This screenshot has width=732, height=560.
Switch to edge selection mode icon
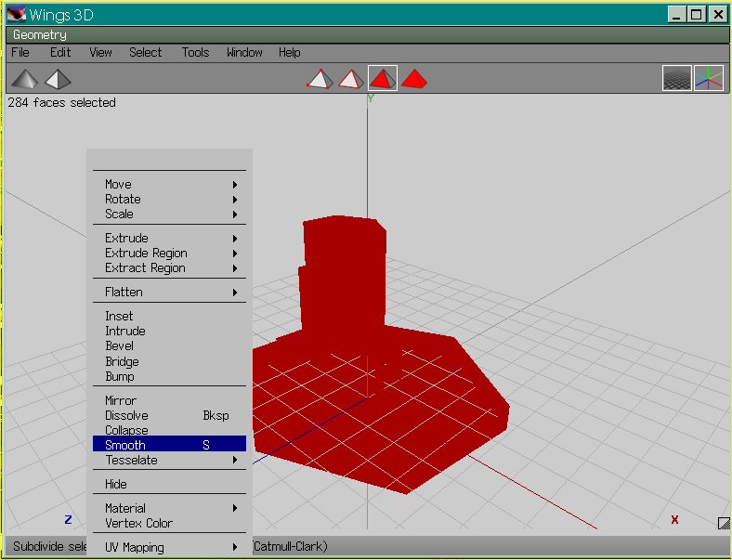(x=350, y=79)
